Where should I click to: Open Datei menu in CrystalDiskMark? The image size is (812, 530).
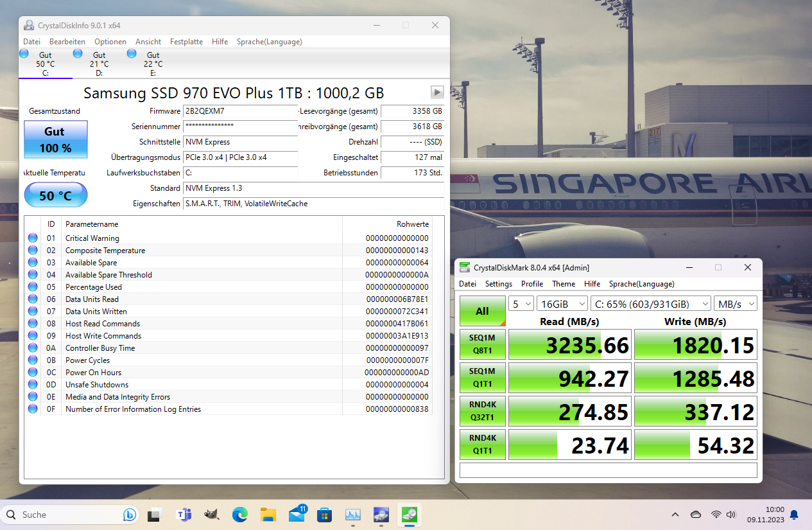[x=467, y=284]
